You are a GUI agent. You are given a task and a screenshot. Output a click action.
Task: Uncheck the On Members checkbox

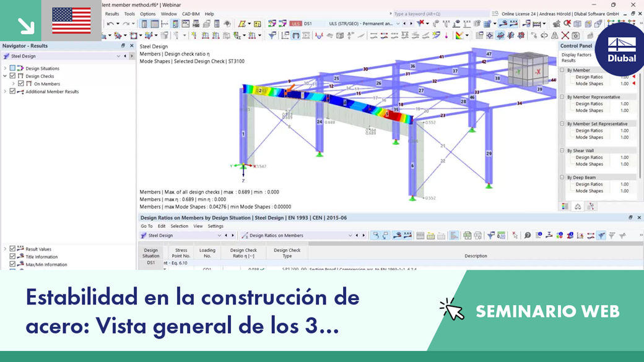[x=21, y=84]
